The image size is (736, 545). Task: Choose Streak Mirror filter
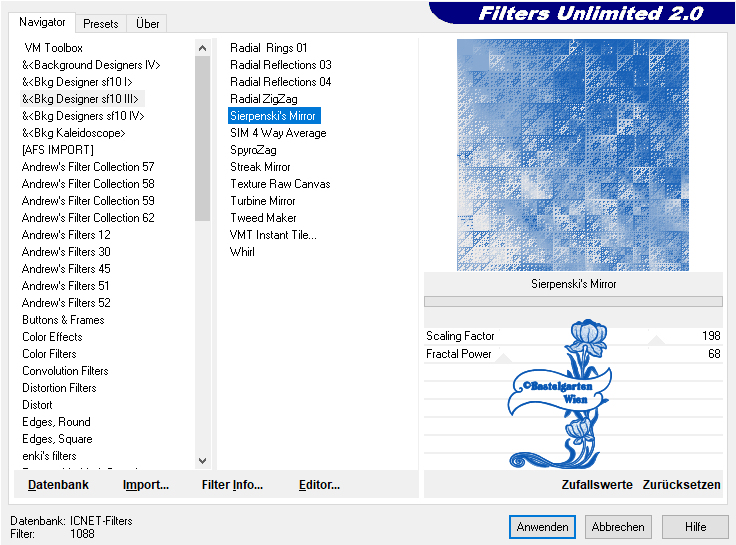[260, 167]
